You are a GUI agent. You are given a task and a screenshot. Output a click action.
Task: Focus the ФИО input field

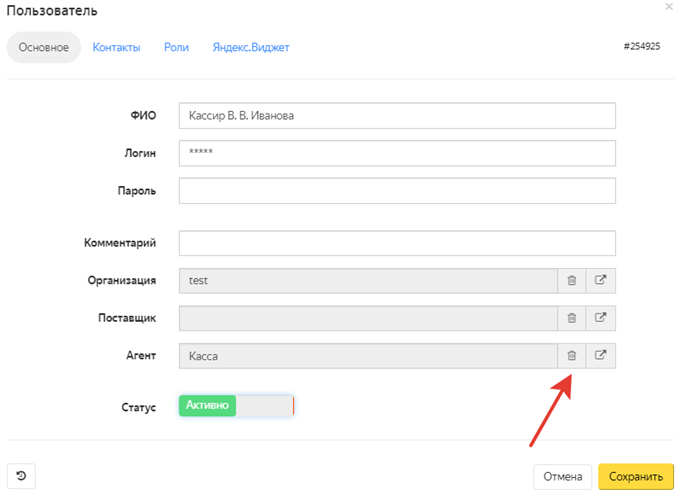[397, 116]
